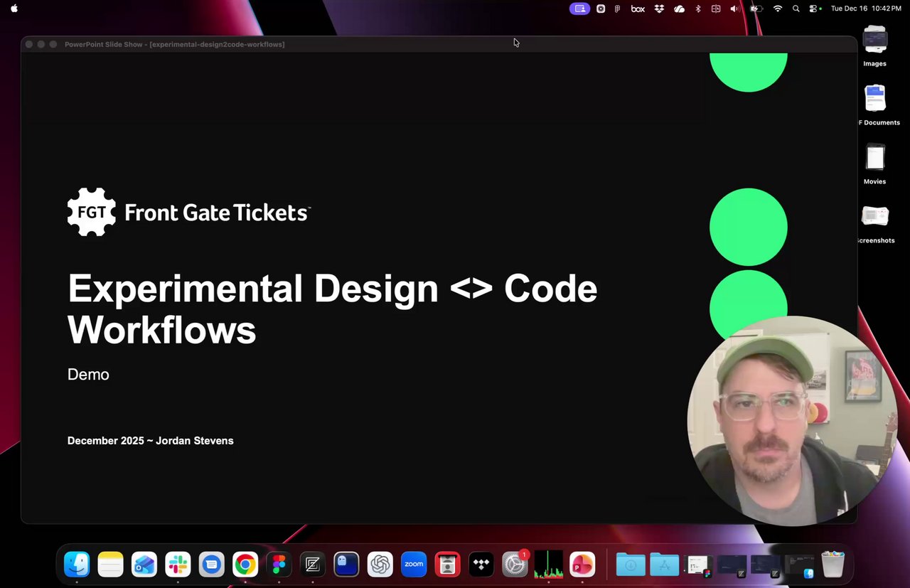Click the slide title 'Experimental Design <> Code Workflows'

click(332, 309)
